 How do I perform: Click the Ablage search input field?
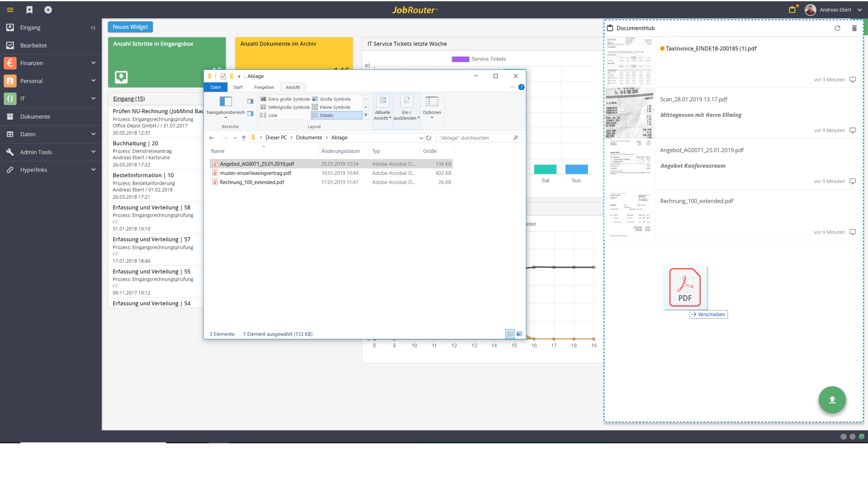click(475, 138)
